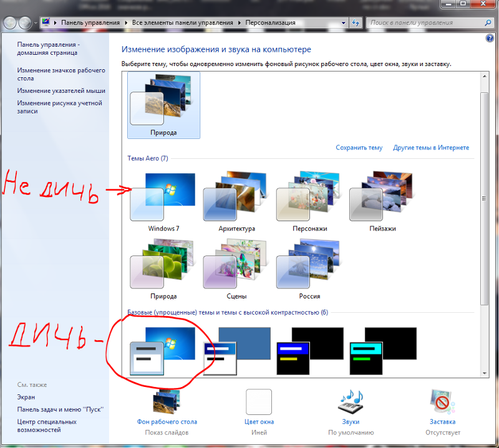This screenshot has width=499, height=448.
Task: Select the basic Windows 7 simplified theme
Action: 163,351
